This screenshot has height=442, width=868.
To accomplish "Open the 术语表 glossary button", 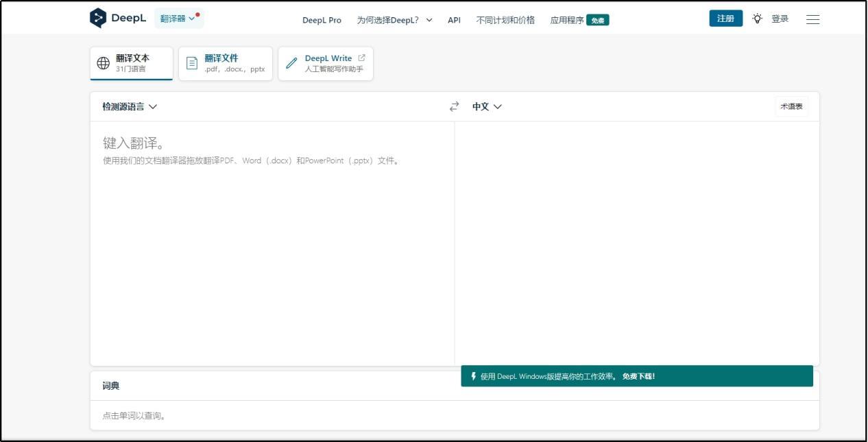I will point(791,106).
